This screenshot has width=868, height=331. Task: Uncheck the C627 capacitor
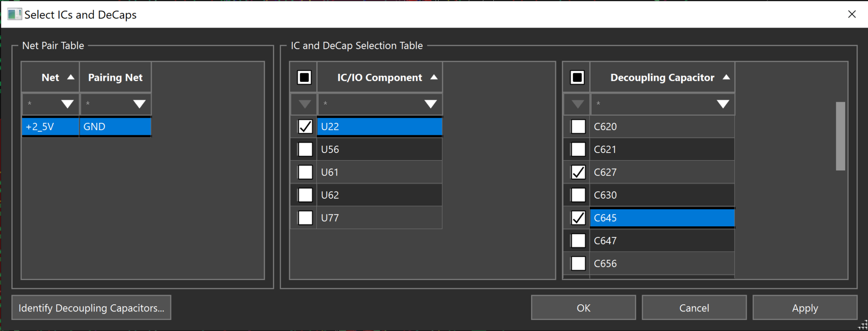click(x=577, y=172)
